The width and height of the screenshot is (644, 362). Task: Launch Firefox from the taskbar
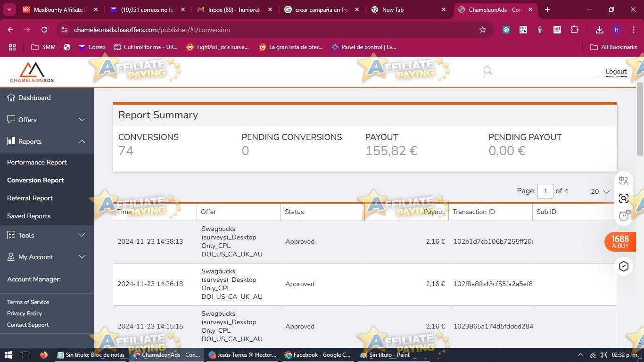pos(44,355)
